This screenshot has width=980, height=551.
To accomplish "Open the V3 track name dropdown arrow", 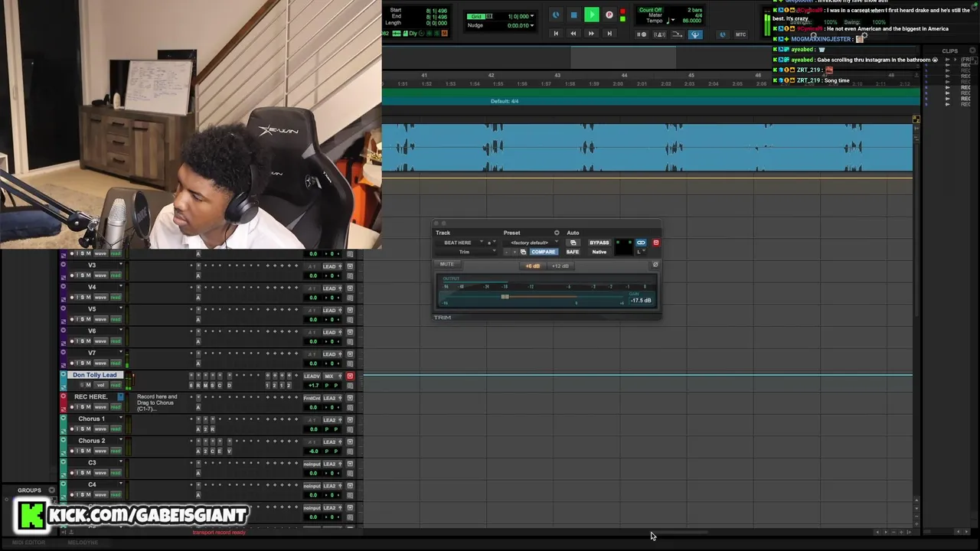I will pos(120,265).
